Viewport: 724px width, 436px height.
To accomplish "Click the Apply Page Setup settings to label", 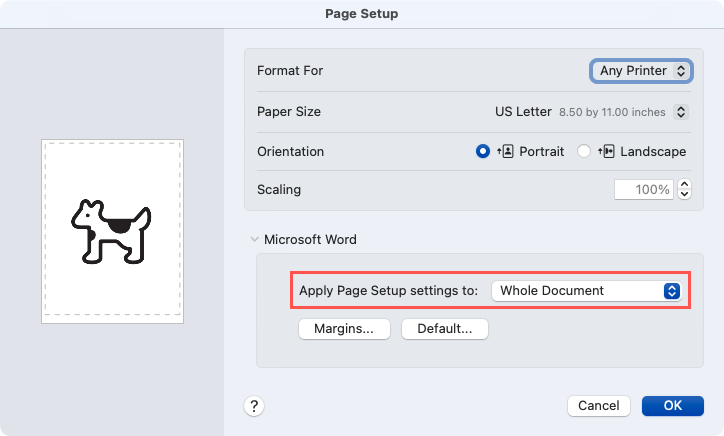I will [x=388, y=291].
